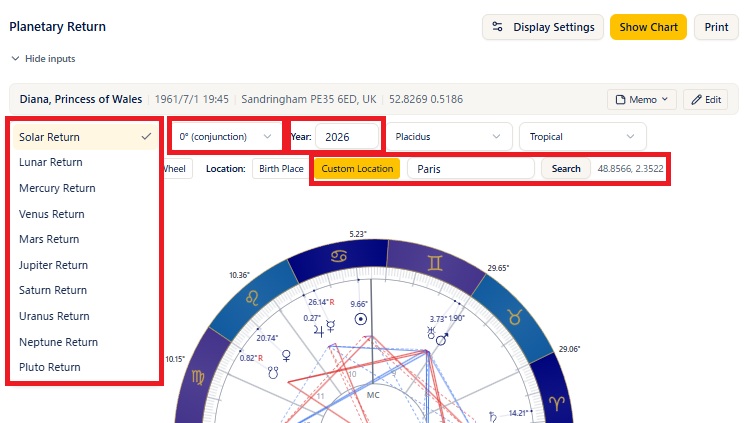Select Solar Return option

tap(85, 137)
